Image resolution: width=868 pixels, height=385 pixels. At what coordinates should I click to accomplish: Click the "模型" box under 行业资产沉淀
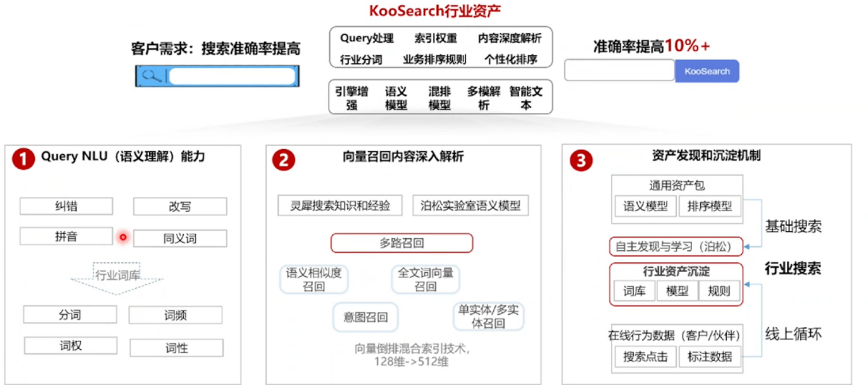coord(677,291)
